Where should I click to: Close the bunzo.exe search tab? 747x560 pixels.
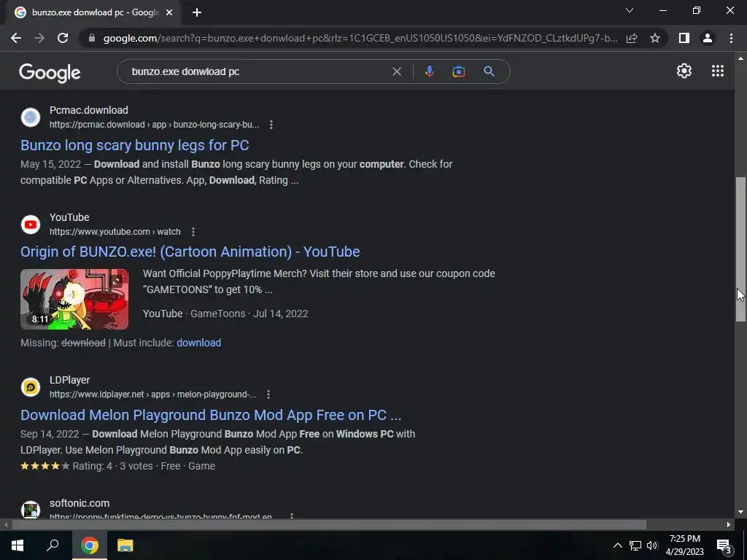point(169,12)
